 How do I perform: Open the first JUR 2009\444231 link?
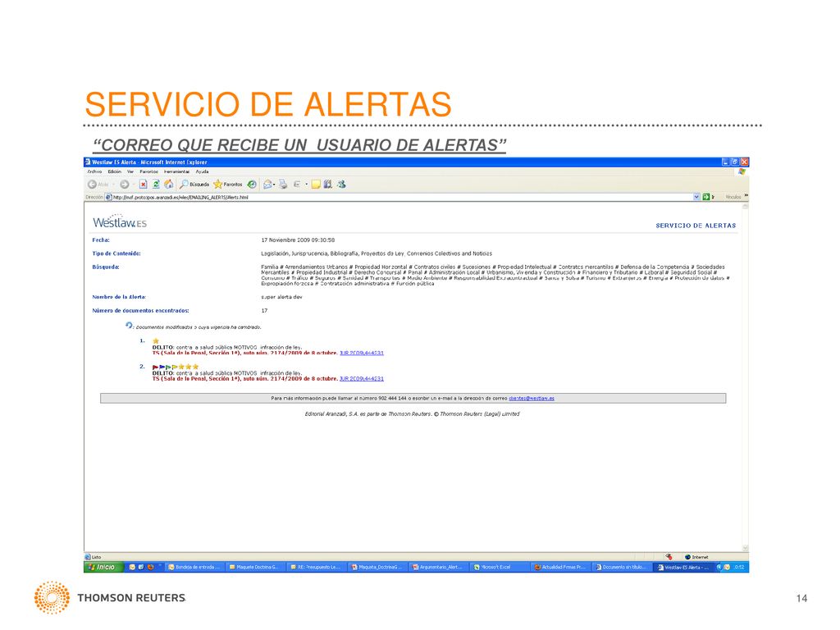pyautogui.click(x=362, y=353)
